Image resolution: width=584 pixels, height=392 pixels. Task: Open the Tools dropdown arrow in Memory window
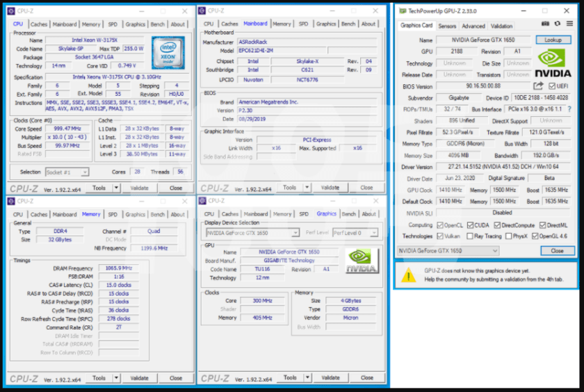pyautogui.click(x=116, y=378)
